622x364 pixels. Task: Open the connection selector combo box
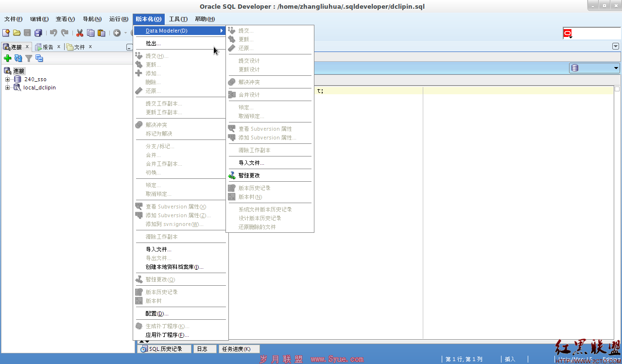(594, 68)
